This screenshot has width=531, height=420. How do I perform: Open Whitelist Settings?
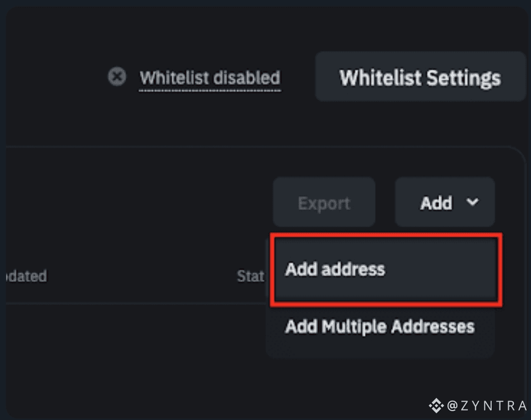coord(420,77)
